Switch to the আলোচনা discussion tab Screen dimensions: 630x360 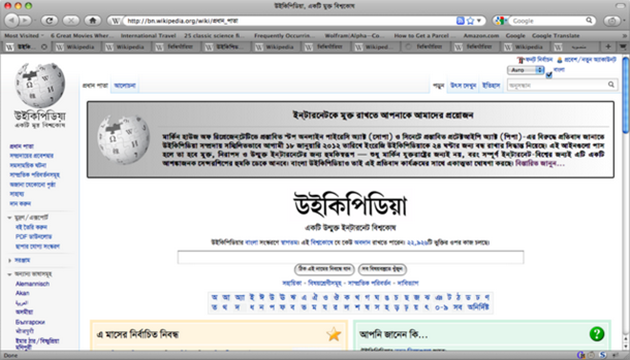click(x=125, y=85)
